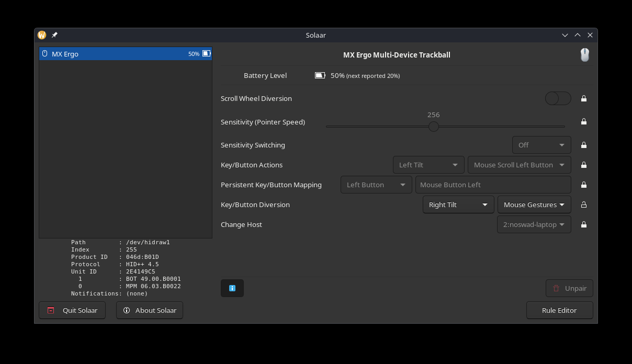The width and height of the screenshot is (632, 364).
Task: Click the Scroll Wheel Diversion label
Action: [x=256, y=98]
